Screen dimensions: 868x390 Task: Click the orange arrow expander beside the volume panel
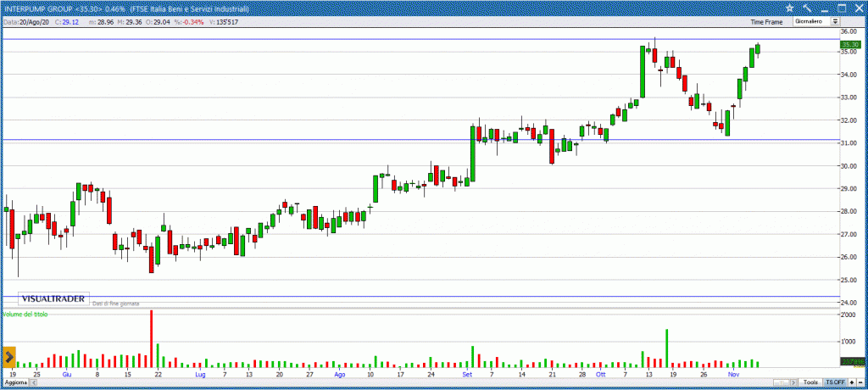(x=9, y=358)
